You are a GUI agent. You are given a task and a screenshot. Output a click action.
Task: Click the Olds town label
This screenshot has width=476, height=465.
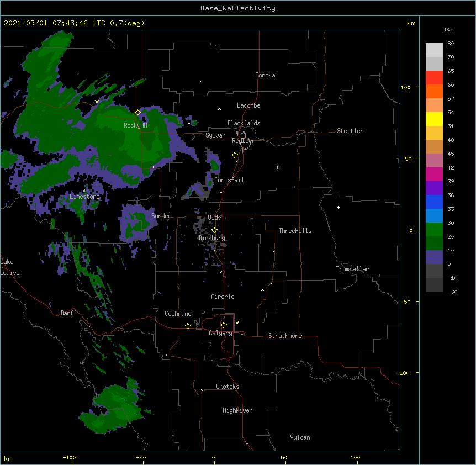click(214, 218)
